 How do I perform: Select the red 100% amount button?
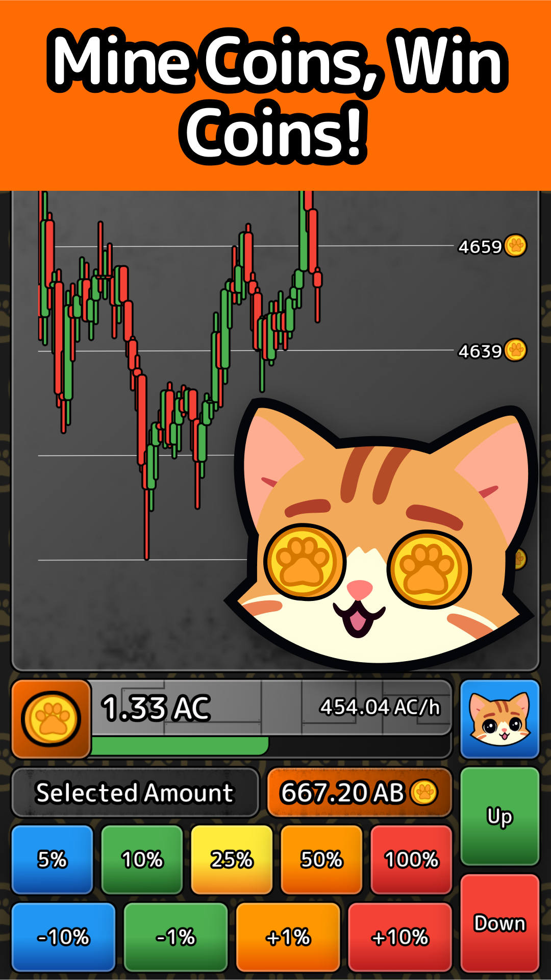pos(411,860)
